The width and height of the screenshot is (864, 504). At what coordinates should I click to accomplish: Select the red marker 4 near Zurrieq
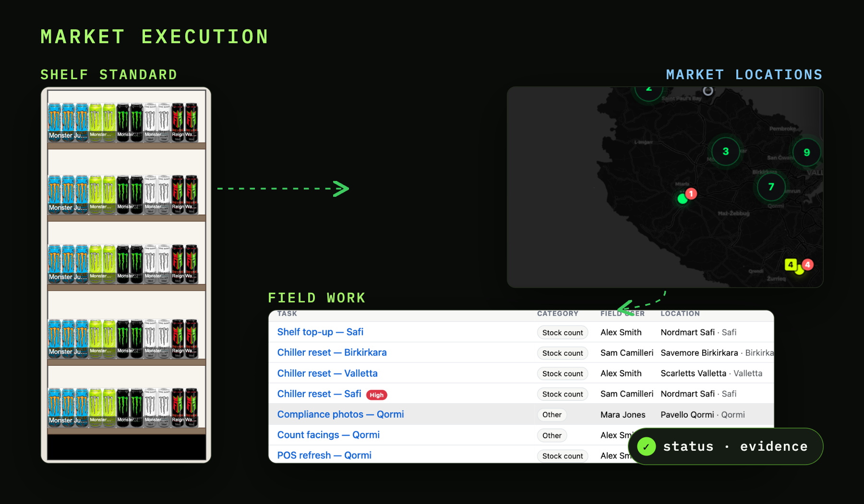tap(808, 264)
